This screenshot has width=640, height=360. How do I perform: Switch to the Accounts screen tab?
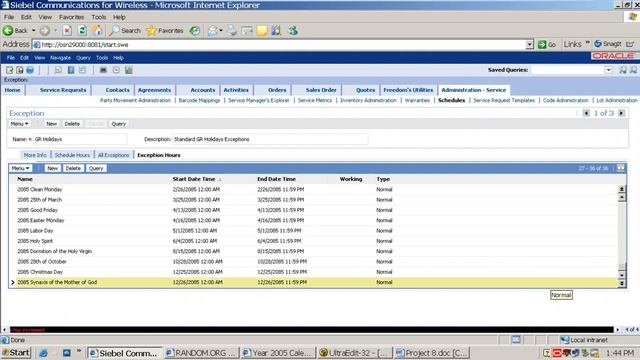pos(202,90)
